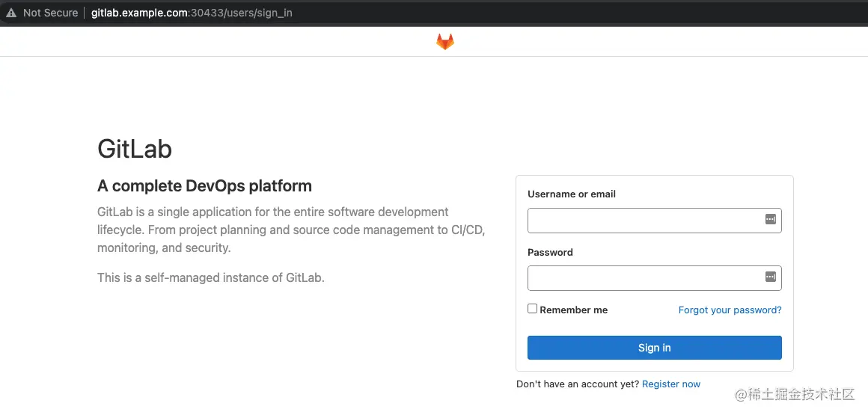This screenshot has width=868, height=415.
Task: Open password manager icon in Password field
Action: click(x=770, y=277)
